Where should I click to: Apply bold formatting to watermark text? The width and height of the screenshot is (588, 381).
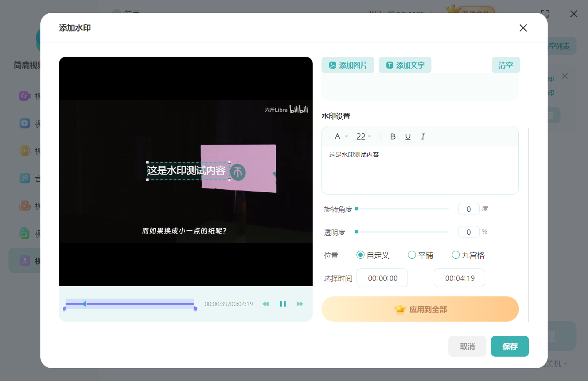[x=392, y=136]
